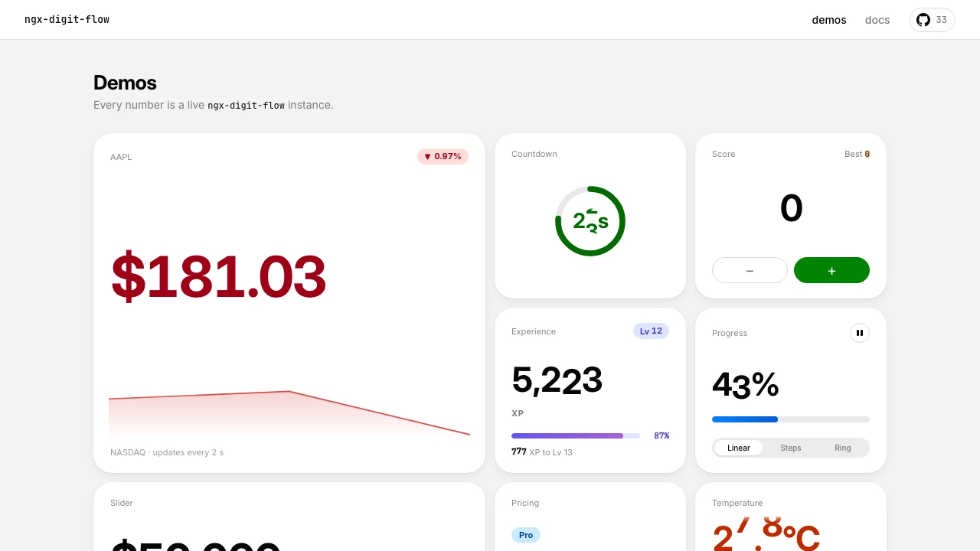Screen dimensions: 980x551
Task: Decrease the score with the minus button
Action: (750, 270)
